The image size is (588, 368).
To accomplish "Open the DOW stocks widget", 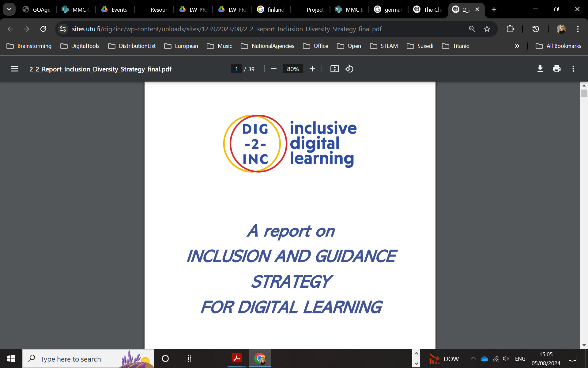I will tap(444, 358).
